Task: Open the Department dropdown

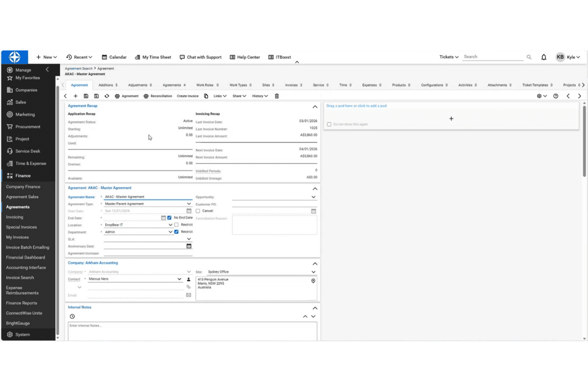Action: [x=170, y=232]
